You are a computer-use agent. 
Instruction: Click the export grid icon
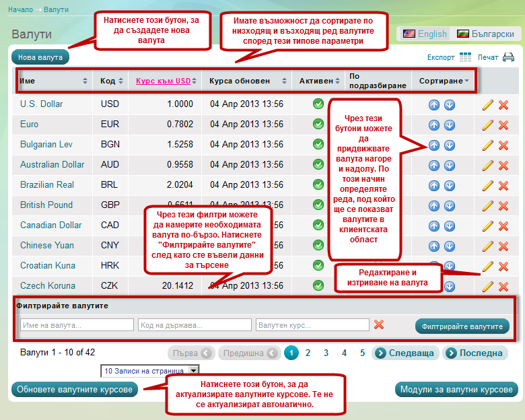[465, 57]
